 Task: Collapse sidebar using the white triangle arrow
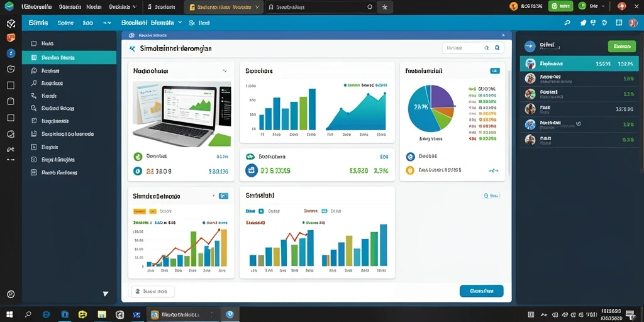point(106,294)
